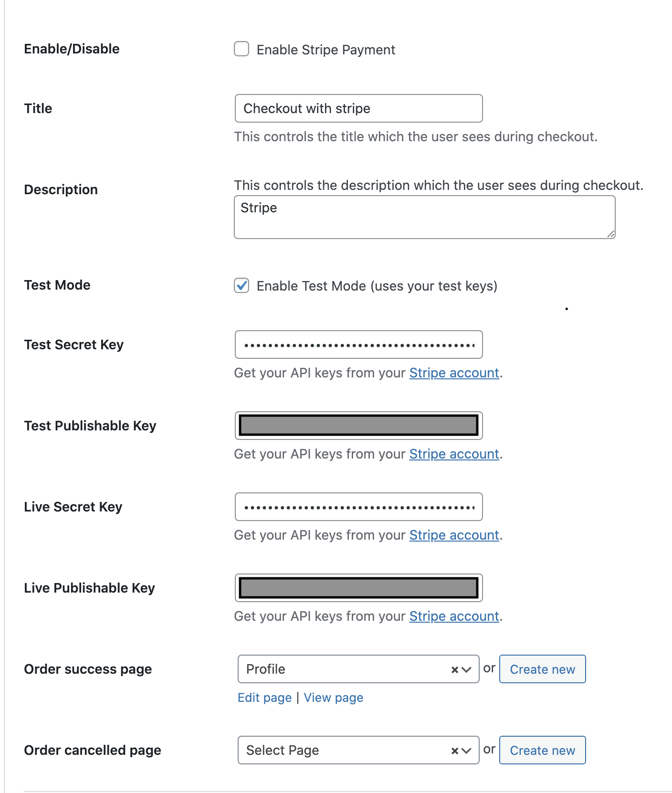Open Stripe account link under Test Publishable Key
This screenshot has width=672, height=793.
pyautogui.click(x=454, y=454)
